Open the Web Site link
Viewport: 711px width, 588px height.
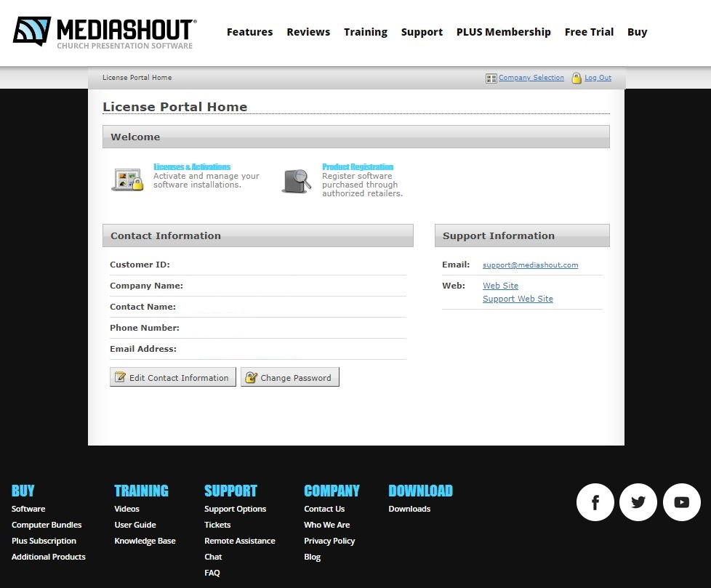[500, 286]
